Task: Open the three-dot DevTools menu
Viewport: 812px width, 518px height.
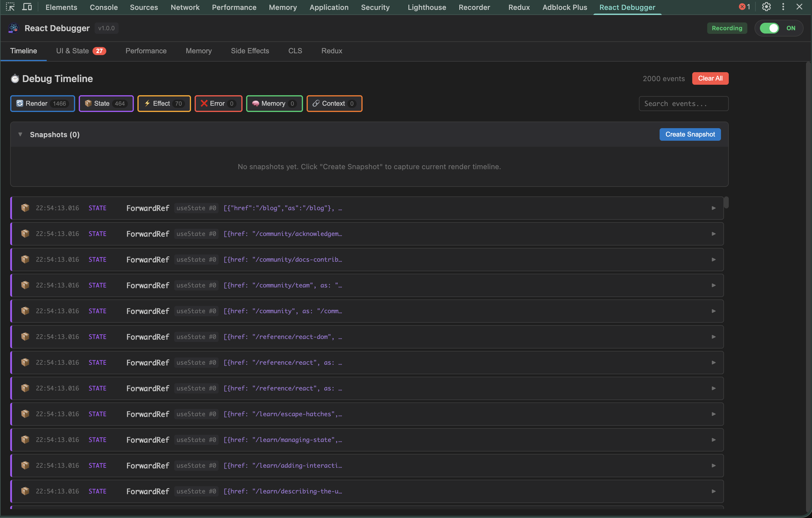Action: (783, 7)
